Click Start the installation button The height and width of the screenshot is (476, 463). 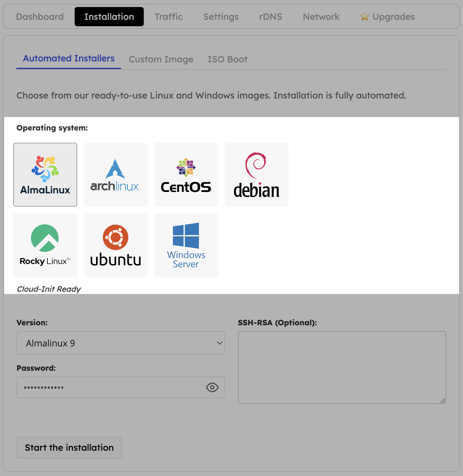[69, 448]
